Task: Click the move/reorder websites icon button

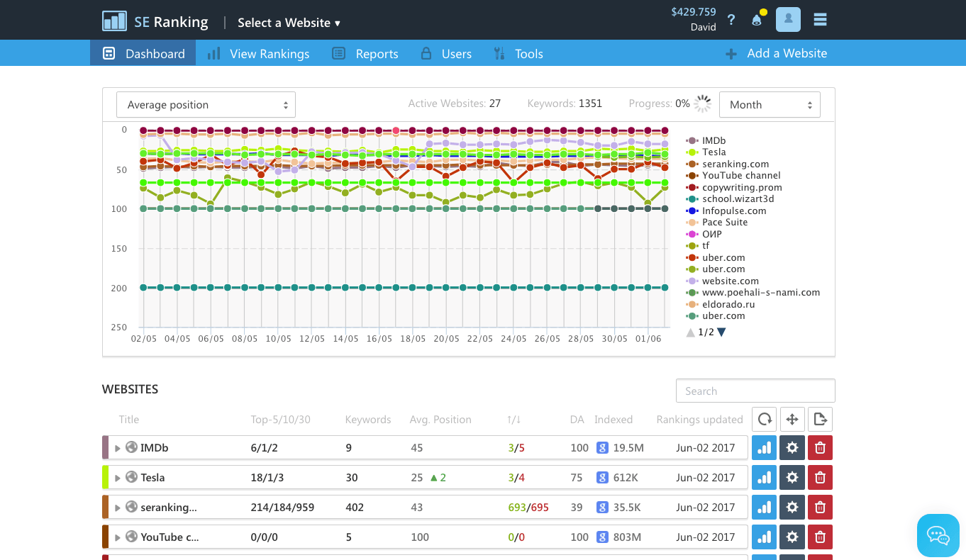Action: [792, 419]
